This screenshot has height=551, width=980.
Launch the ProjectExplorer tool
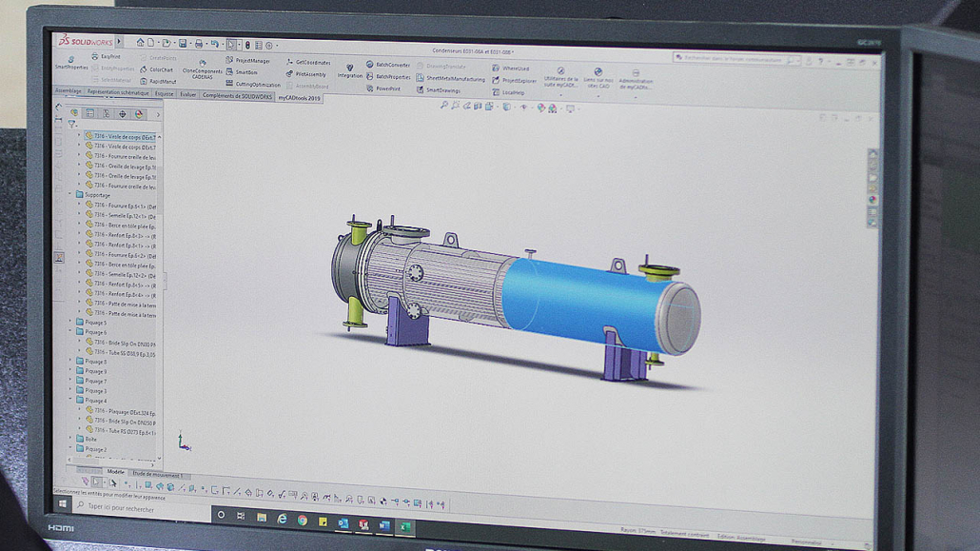pyautogui.click(x=515, y=81)
